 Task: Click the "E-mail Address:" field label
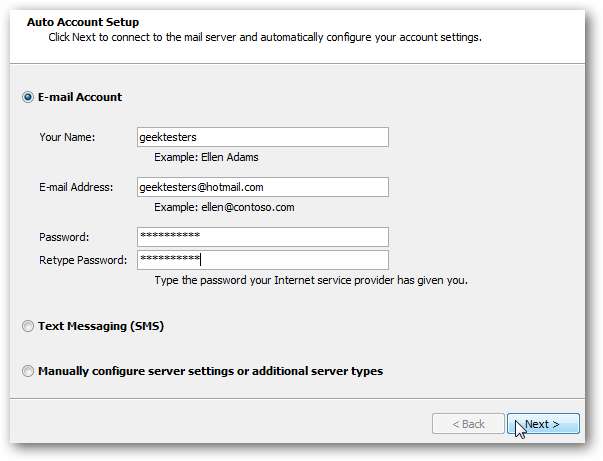(77, 187)
